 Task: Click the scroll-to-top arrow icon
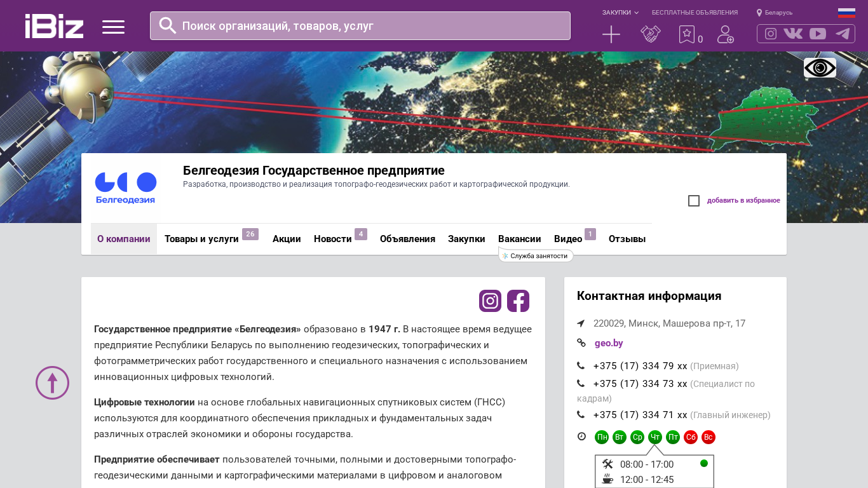pos(52,383)
